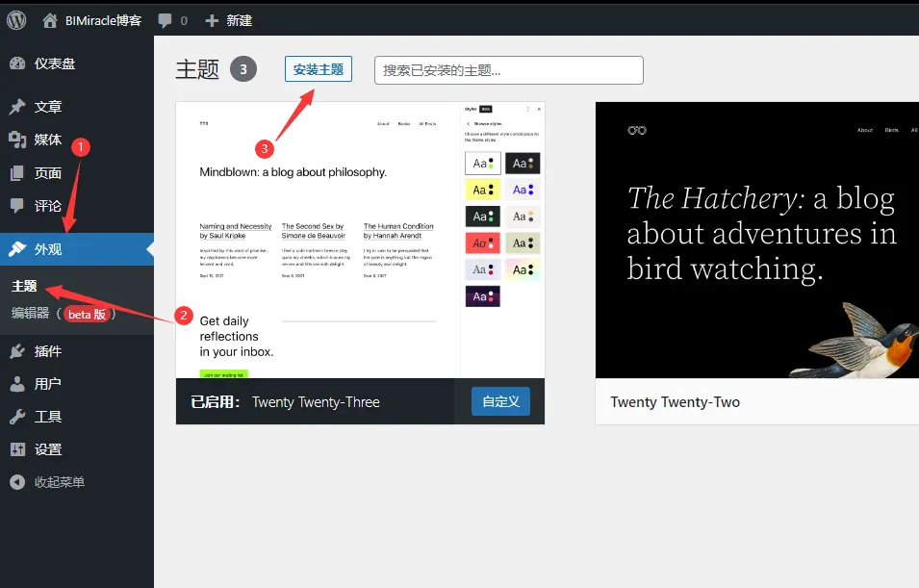919x588 pixels.
Task: Select the dark purple Aa style swatch
Action: point(483,296)
